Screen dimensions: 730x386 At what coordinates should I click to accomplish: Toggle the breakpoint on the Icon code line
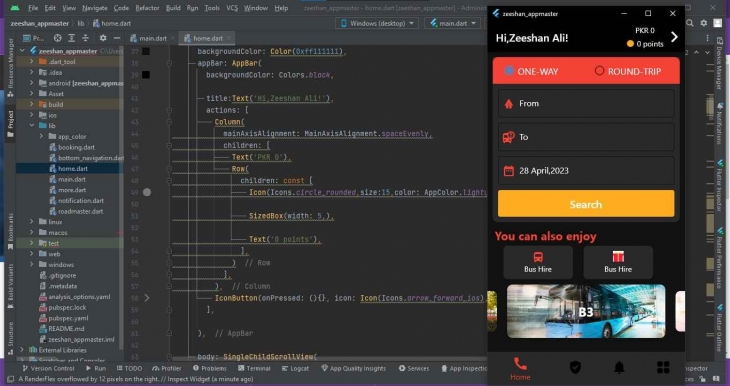pyautogui.click(x=147, y=192)
